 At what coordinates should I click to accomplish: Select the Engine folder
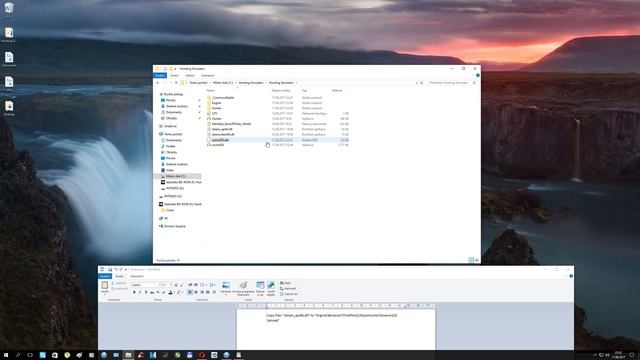tap(216, 103)
